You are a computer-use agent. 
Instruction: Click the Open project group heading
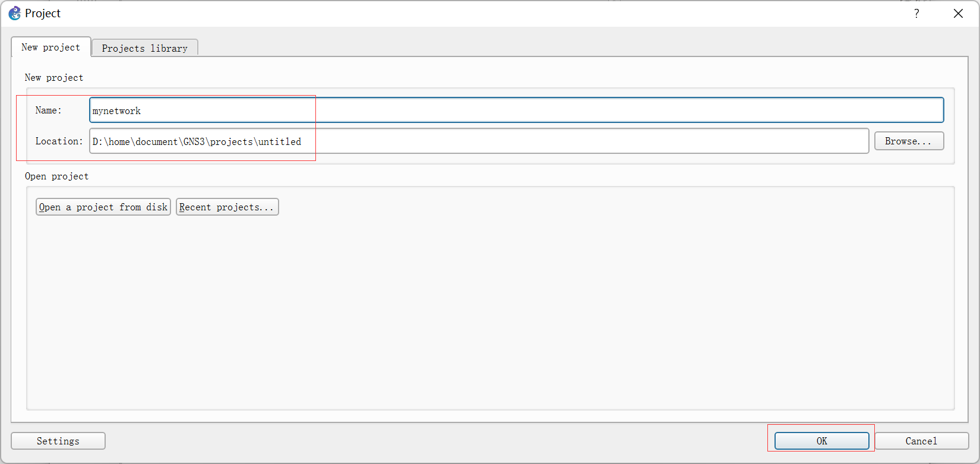pyautogui.click(x=56, y=176)
